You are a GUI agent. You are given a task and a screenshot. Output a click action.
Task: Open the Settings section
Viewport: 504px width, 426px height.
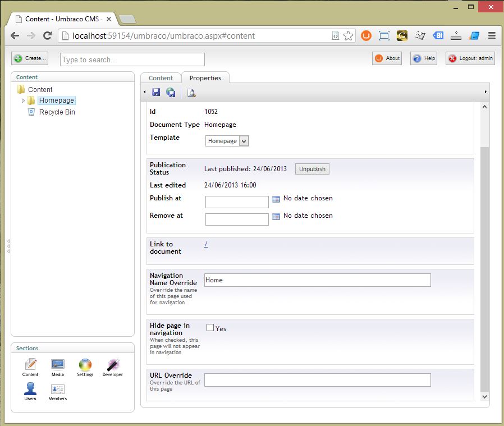point(85,368)
